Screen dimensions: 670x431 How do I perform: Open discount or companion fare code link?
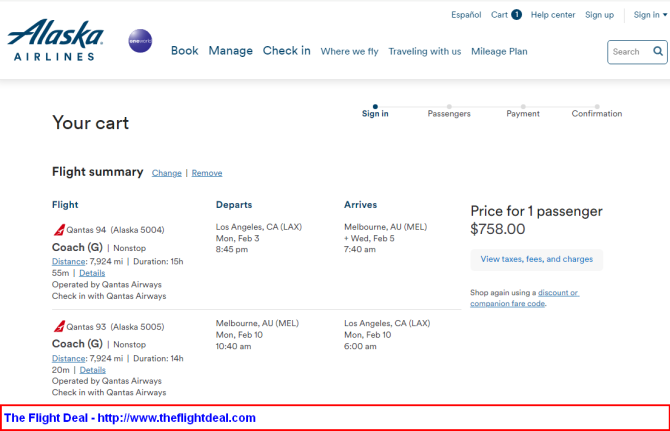click(525, 298)
